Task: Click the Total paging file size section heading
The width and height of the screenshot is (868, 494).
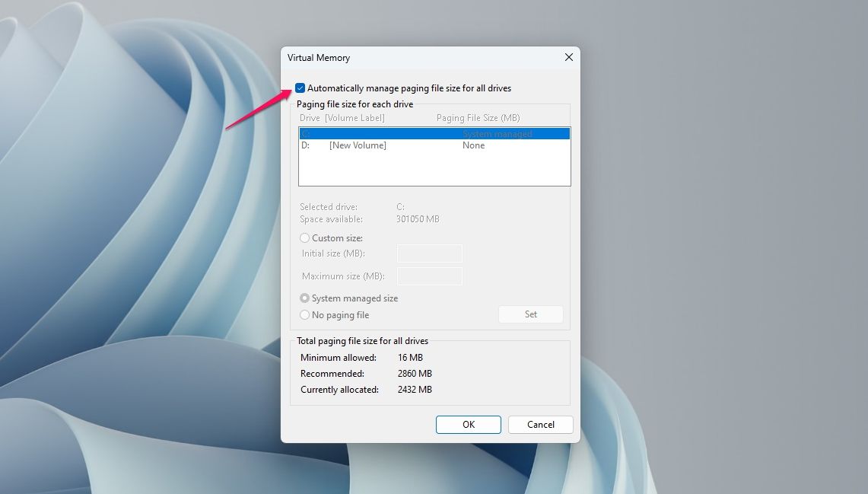Action: pos(364,340)
